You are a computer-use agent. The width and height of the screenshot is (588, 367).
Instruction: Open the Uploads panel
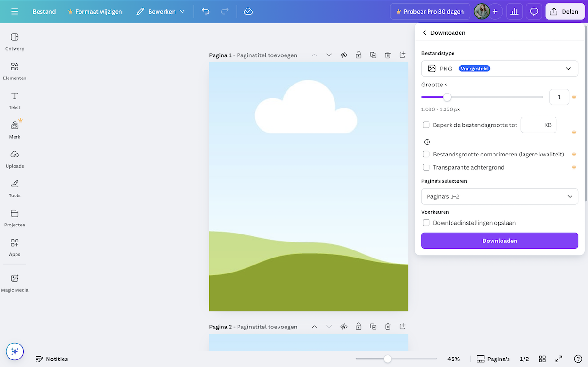coord(15,159)
